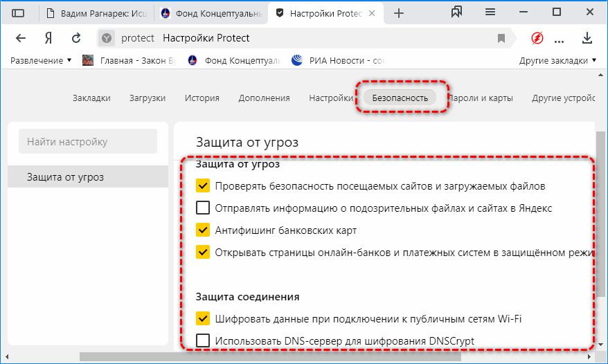Click the red turbo extension icon
The height and width of the screenshot is (364, 608).
(x=537, y=38)
